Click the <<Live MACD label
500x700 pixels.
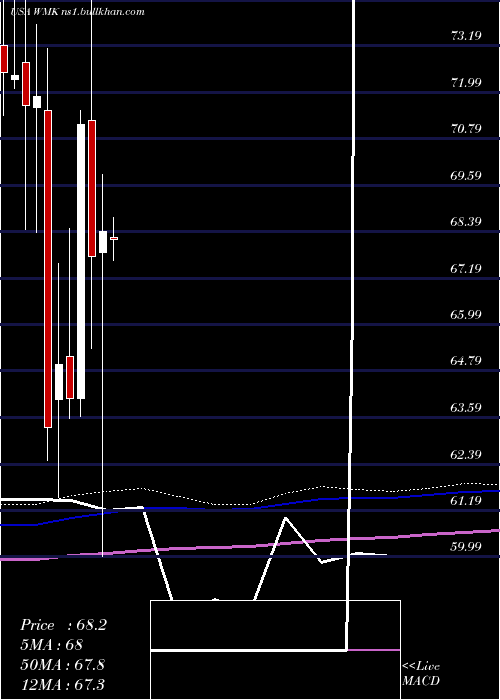(x=421, y=673)
